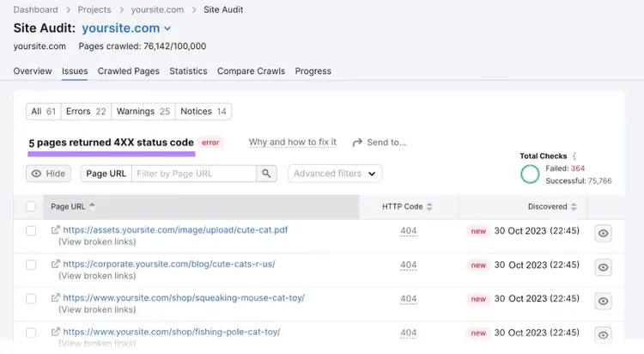Click the search magnifier icon in URL filter
The image size is (644, 354).
pos(266,174)
